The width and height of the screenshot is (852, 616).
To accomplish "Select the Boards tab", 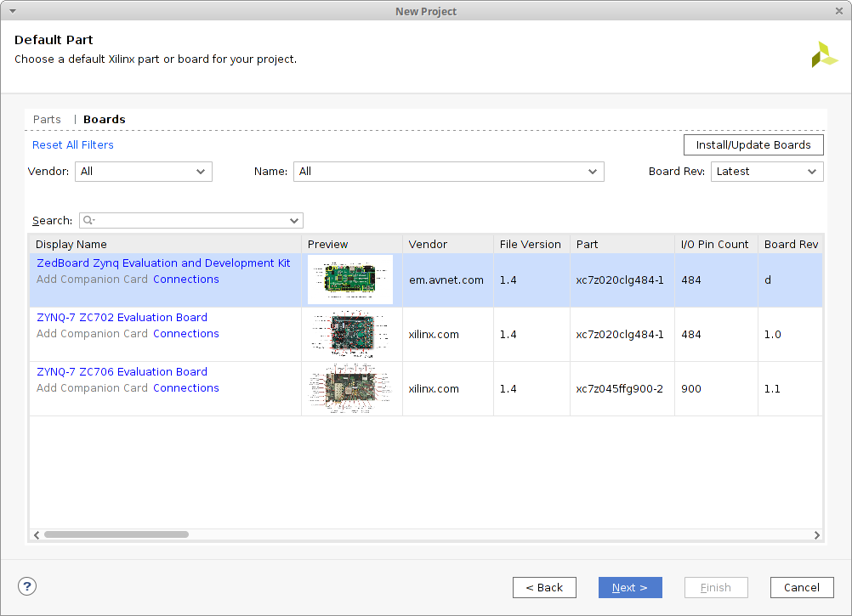I will [x=105, y=120].
